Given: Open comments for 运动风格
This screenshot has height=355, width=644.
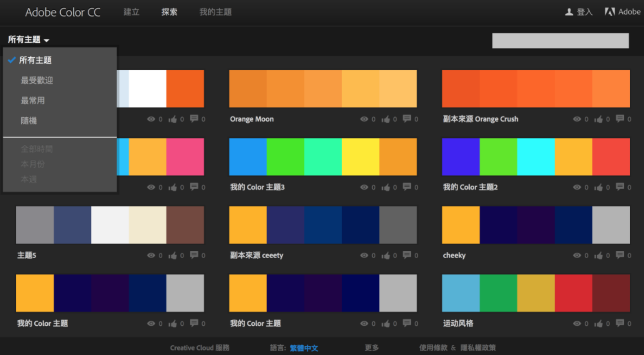Looking at the screenshot, I should [620, 324].
